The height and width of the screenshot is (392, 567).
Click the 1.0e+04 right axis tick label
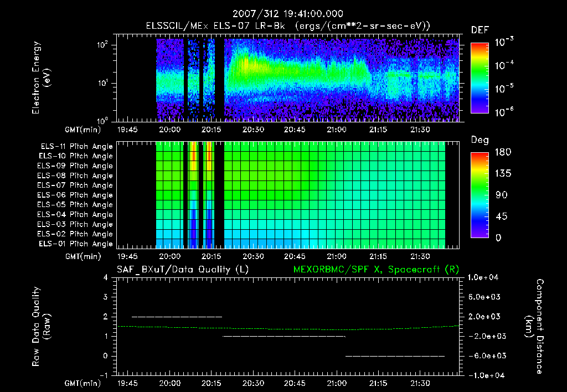483,277
